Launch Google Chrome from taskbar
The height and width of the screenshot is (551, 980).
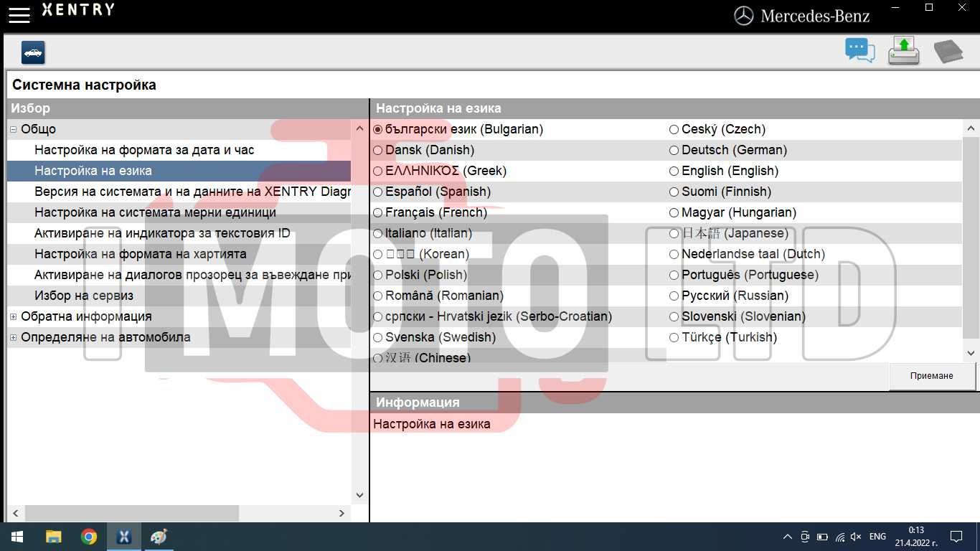coord(89,537)
